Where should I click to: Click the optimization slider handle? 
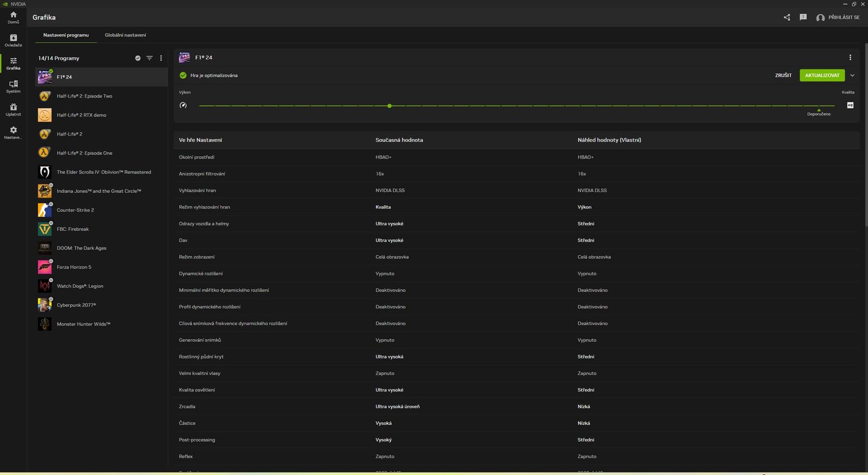pyautogui.click(x=390, y=106)
